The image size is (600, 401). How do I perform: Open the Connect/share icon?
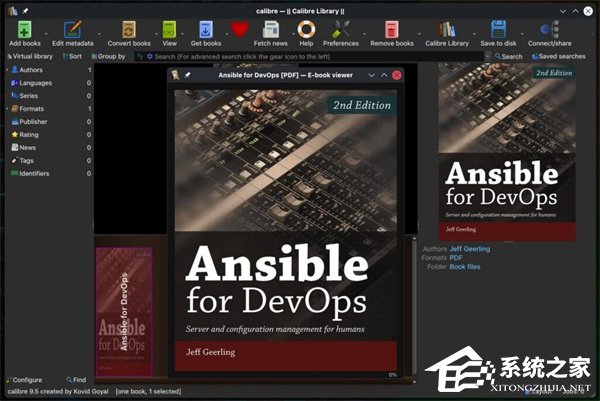click(549, 30)
